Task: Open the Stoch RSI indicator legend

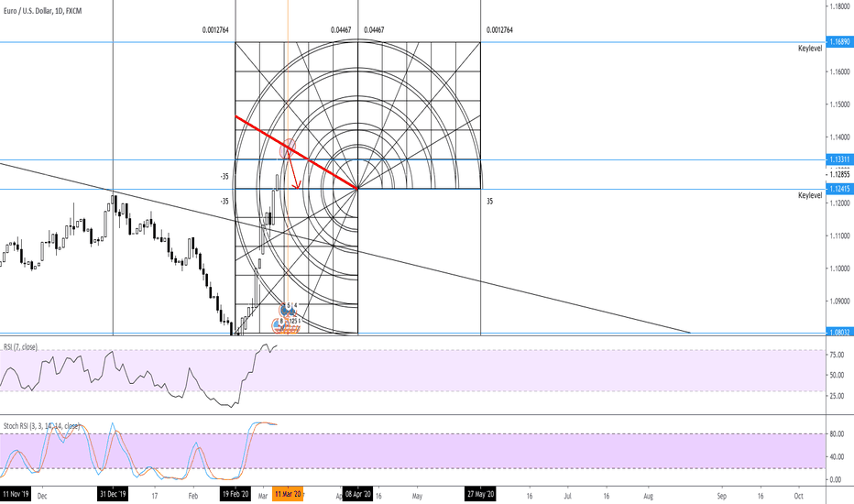Action: point(41,426)
